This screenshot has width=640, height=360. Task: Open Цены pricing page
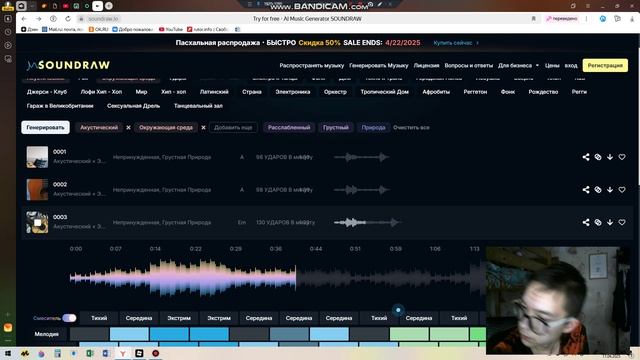pos(552,66)
